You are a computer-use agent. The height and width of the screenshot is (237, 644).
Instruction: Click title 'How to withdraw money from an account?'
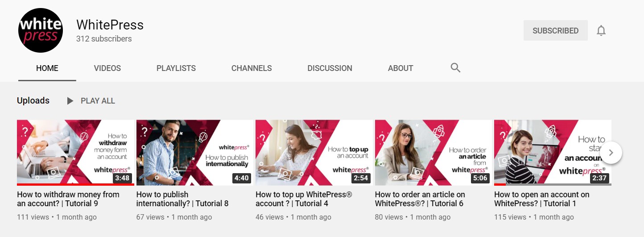68,199
